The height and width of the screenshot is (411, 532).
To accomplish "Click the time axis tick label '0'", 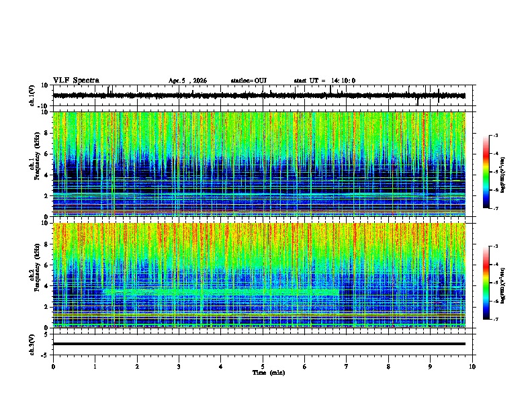I will (x=53, y=367).
